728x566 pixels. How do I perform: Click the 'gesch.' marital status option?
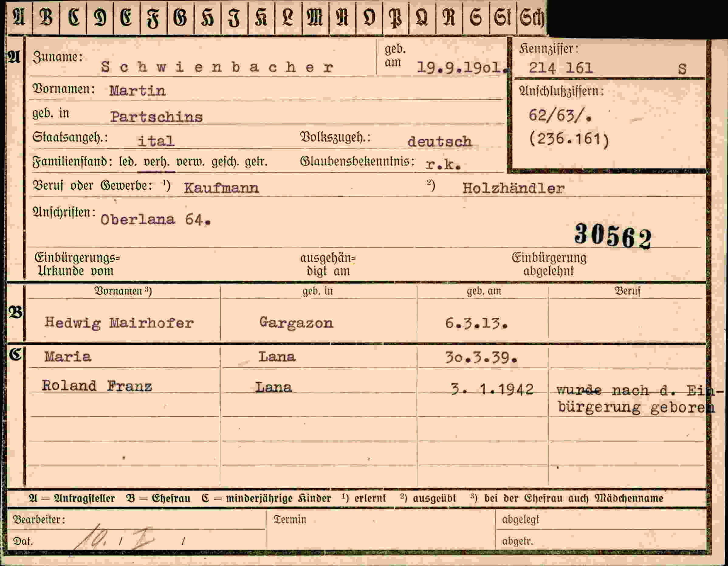tap(225, 162)
